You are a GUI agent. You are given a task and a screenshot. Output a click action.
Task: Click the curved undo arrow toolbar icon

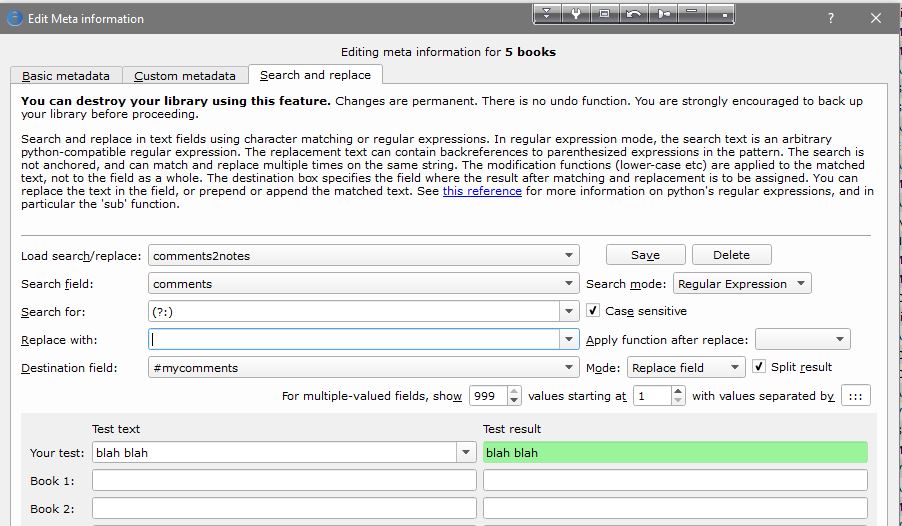pos(634,14)
